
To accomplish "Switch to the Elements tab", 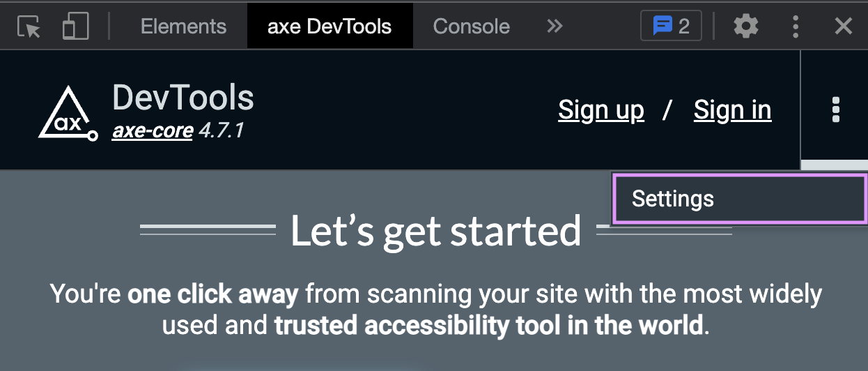I will [183, 27].
